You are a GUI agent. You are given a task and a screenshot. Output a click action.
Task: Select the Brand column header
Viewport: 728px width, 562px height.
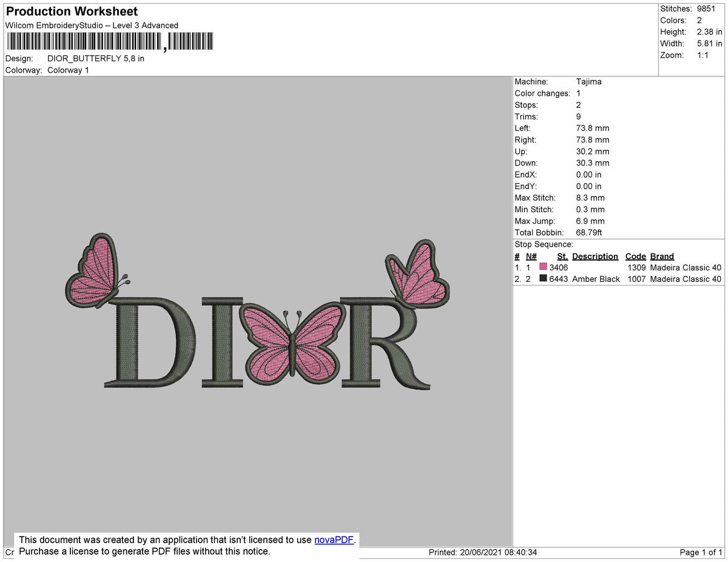662,256
